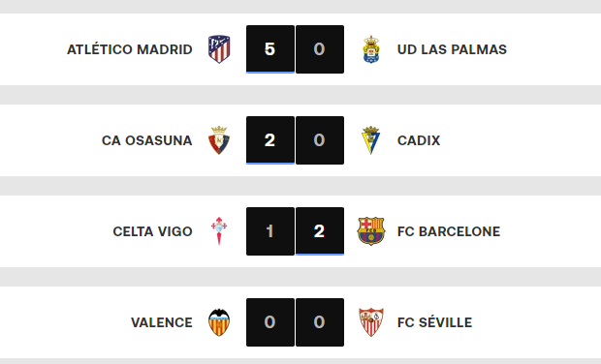Click FC Séville's score box showing 0
This screenshot has width=601, height=364.
point(320,322)
